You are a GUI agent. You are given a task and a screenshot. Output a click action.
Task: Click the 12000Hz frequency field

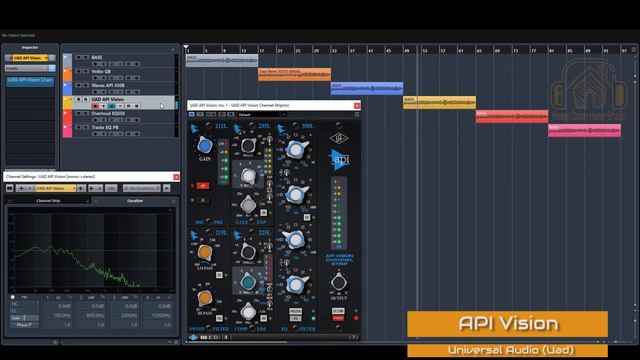(158, 315)
